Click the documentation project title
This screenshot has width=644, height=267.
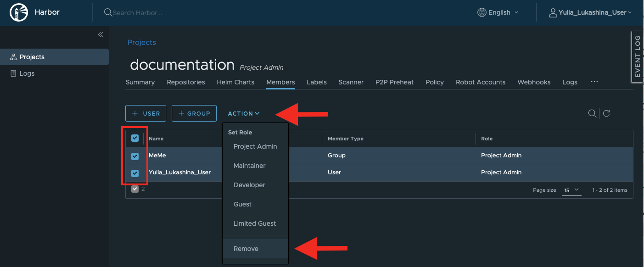tap(182, 65)
